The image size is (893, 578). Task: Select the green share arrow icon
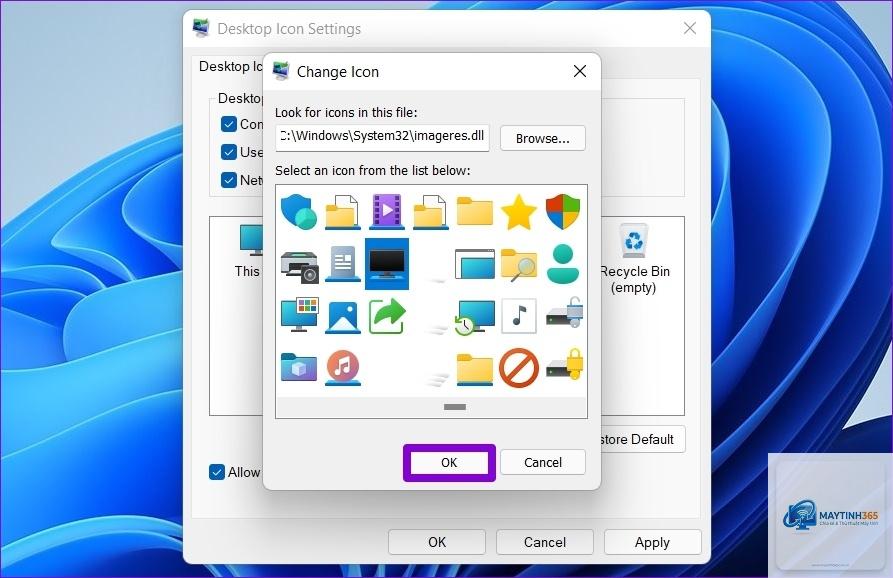pos(387,316)
